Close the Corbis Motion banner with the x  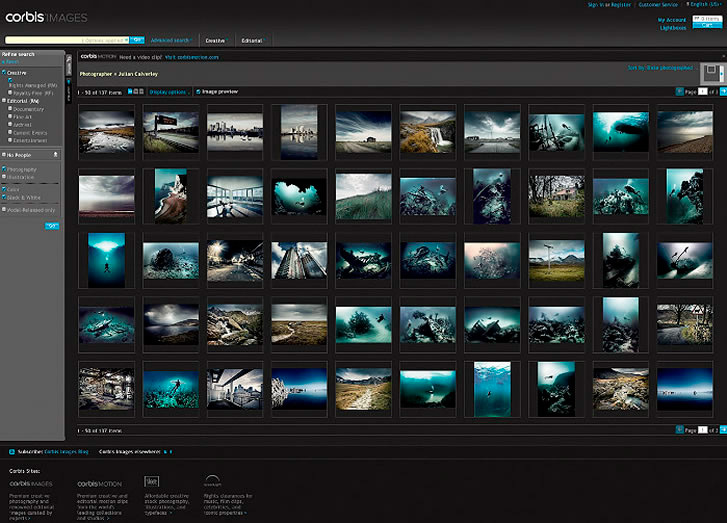pyautogui.click(x=724, y=57)
